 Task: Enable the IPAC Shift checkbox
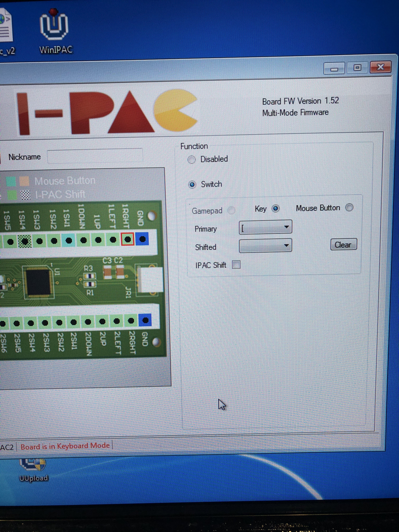pos(236,265)
